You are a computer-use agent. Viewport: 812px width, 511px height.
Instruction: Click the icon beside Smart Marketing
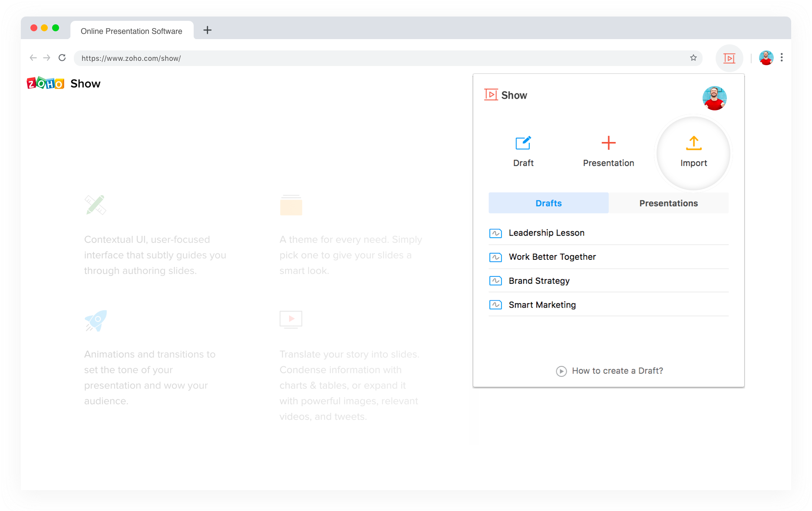click(495, 305)
